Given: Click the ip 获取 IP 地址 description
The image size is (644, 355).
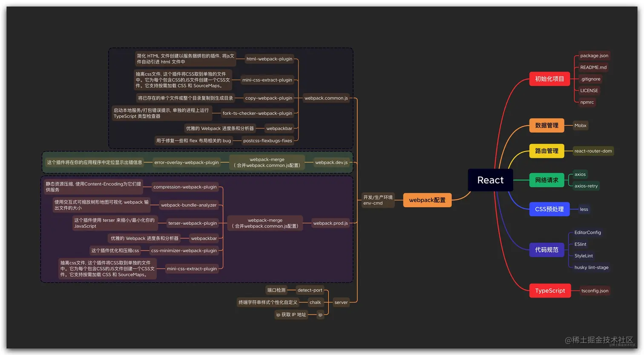Looking at the screenshot, I should point(291,315).
